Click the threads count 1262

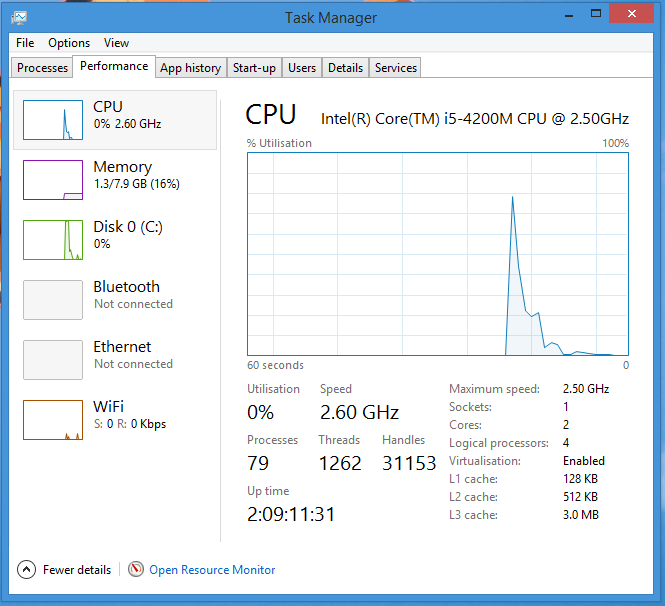pyautogui.click(x=340, y=463)
